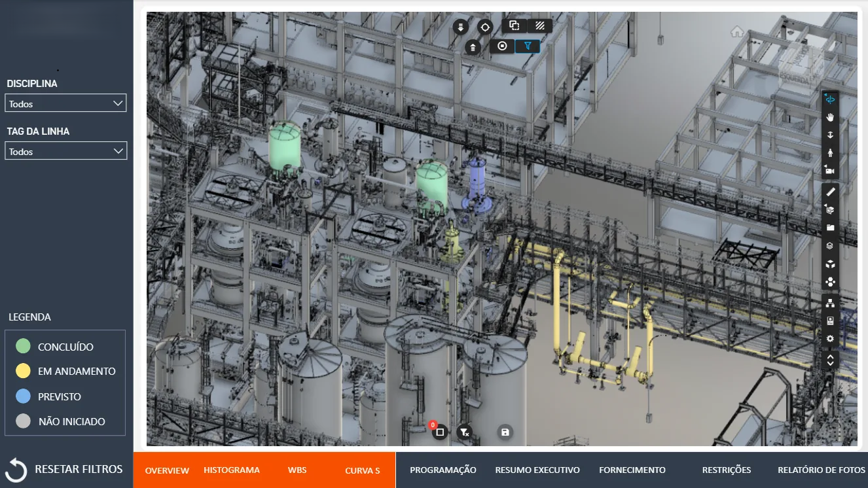Open the RESTRIÇÕES page
Image resolution: width=868 pixels, height=488 pixels.
[x=727, y=470]
